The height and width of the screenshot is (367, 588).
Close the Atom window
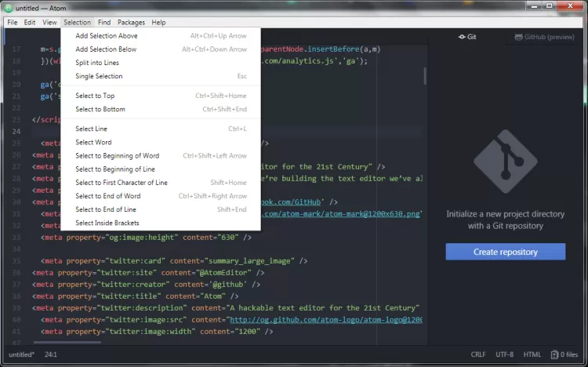pos(571,6)
